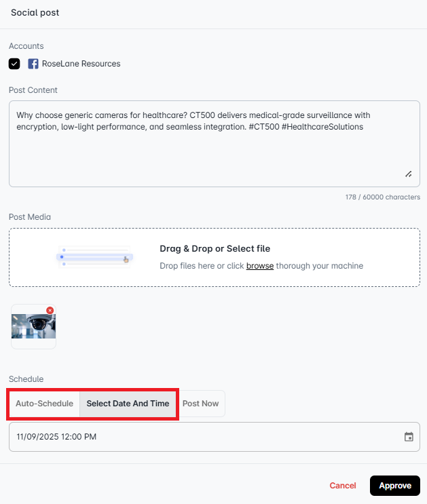
Task: Click the RoseLane Resources account name
Action: (81, 64)
